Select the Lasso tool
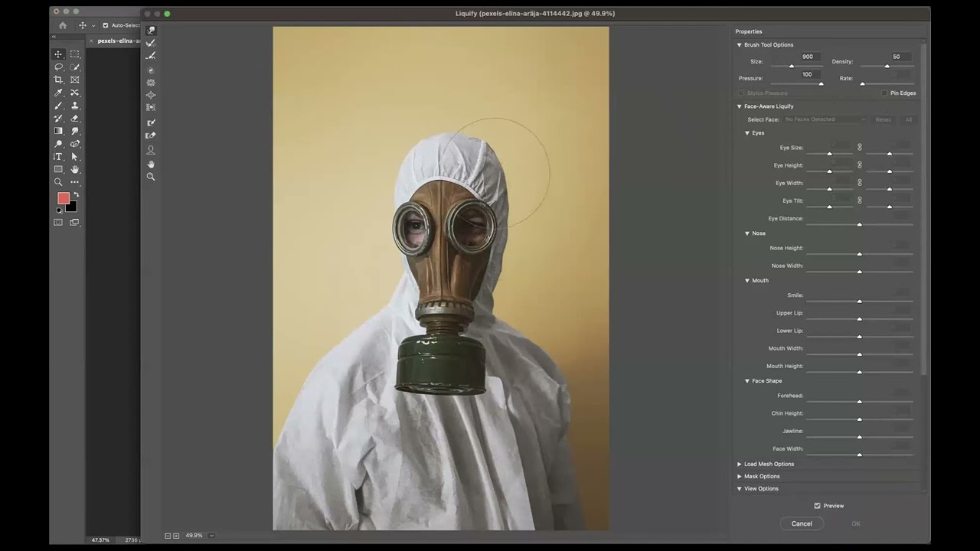The image size is (980, 551). (x=58, y=67)
